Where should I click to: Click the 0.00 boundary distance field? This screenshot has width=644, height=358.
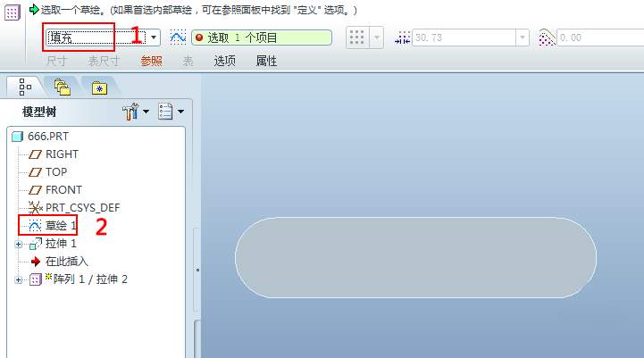point(600,37)
